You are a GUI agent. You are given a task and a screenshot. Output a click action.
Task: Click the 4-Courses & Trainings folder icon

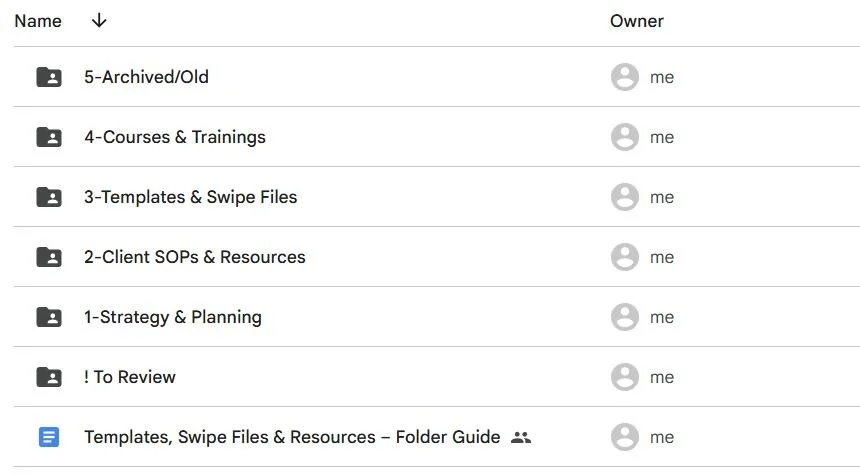[x=48, y=137]
